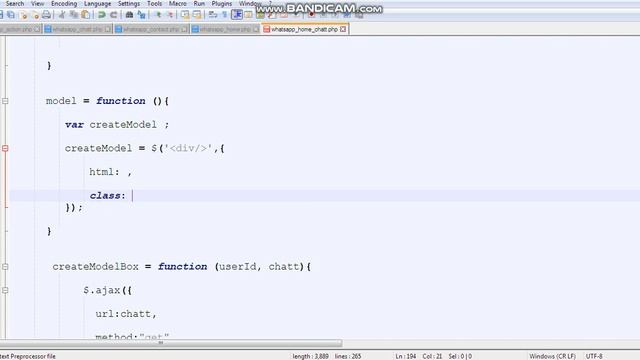Close the whatsapp_home.php tab
Screen dimensions: 640x360
click(x=256, y=29)
